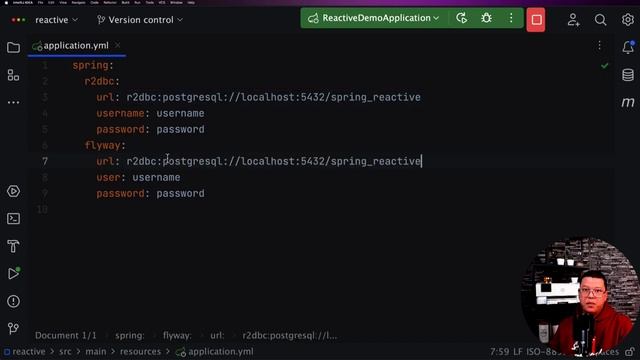
Task: Click the Apple menu icon
Action: click(6, 2)
